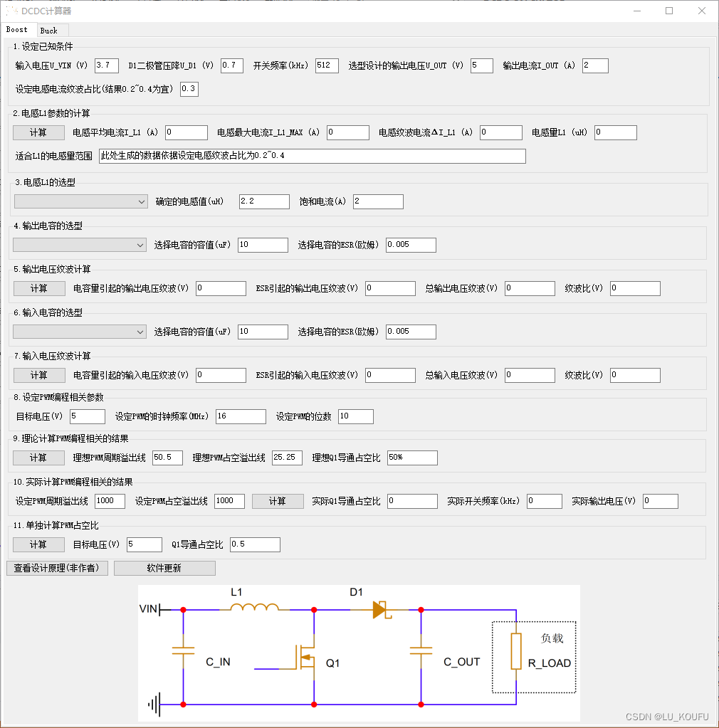Click the 饱和电流 (A) field
The image size is (719, 728).
point(378,201)
